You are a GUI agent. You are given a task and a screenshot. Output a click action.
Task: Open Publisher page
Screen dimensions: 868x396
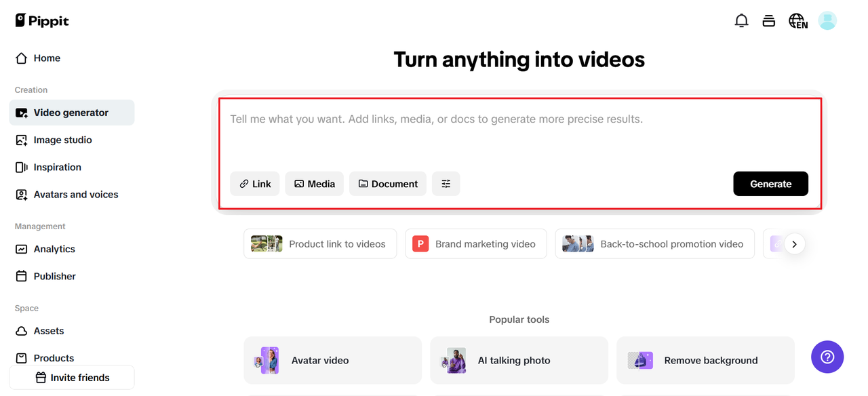pyautogui.click(x=72, y=276)
